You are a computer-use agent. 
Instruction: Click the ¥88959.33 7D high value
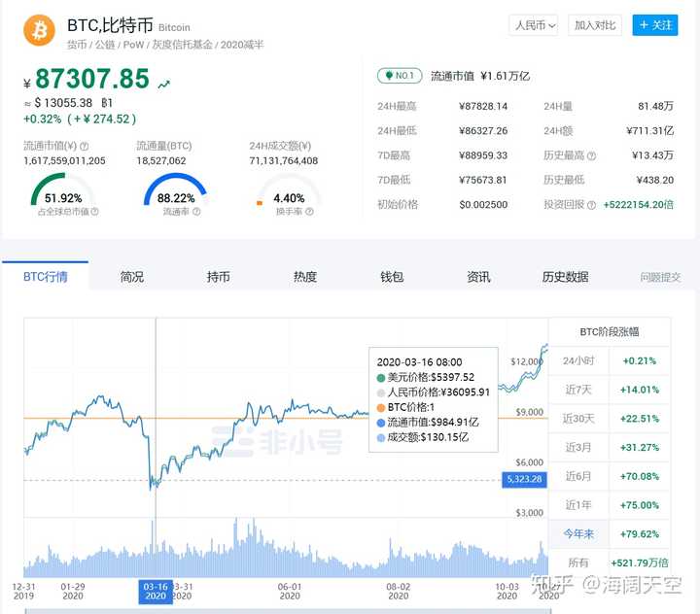click(483, 155)
